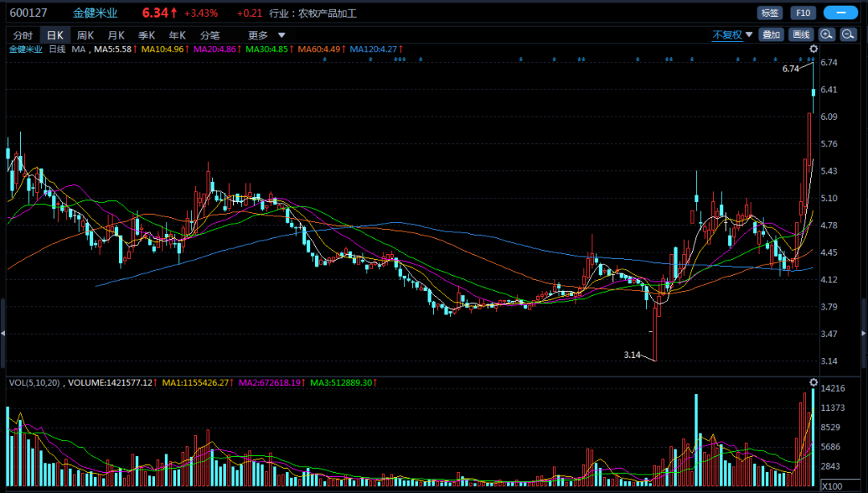This screenshot has width=868, height=493.
Task: Open the 年K yearly tab
Action: click(x=177, y=35)
